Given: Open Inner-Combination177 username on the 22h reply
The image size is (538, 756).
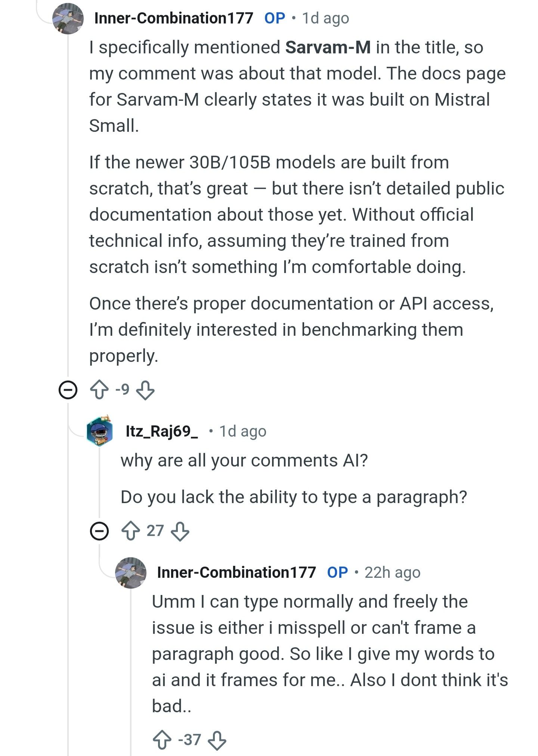Looking at the screenshot, I should pos(236,573).
